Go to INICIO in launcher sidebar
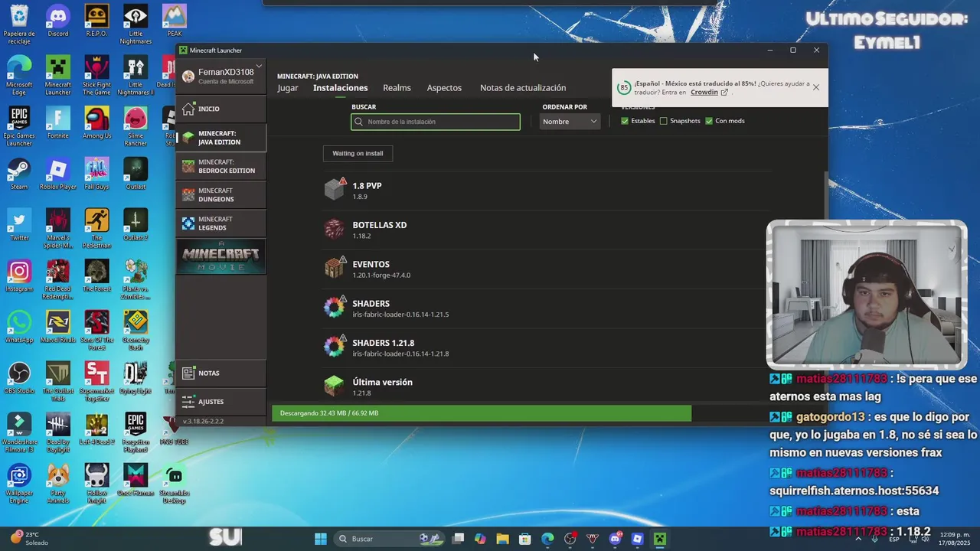 coord(221,109)
